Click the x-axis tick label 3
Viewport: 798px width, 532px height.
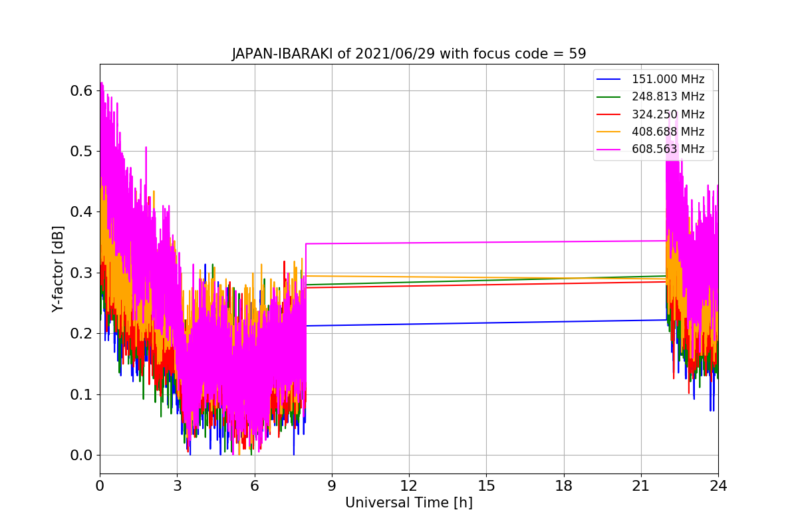pos(177,485)
